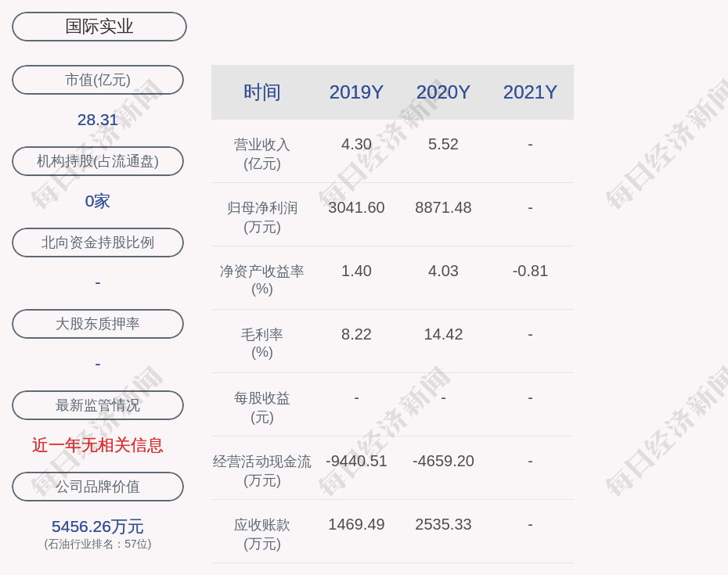728x575 pixels.
Task: Click the 2020 revenue value 5.52
Action: point(443,144)
